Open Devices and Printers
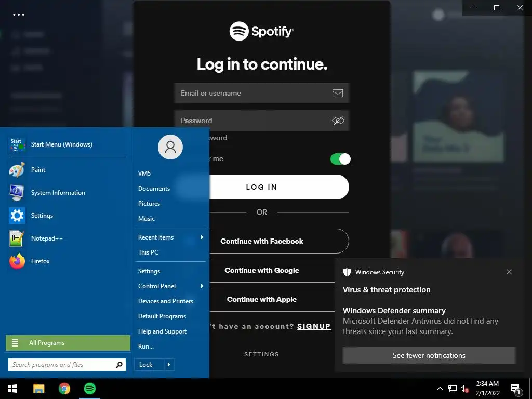Image resolution: width=532 pixels, height=399 pixels. [166, 301]
